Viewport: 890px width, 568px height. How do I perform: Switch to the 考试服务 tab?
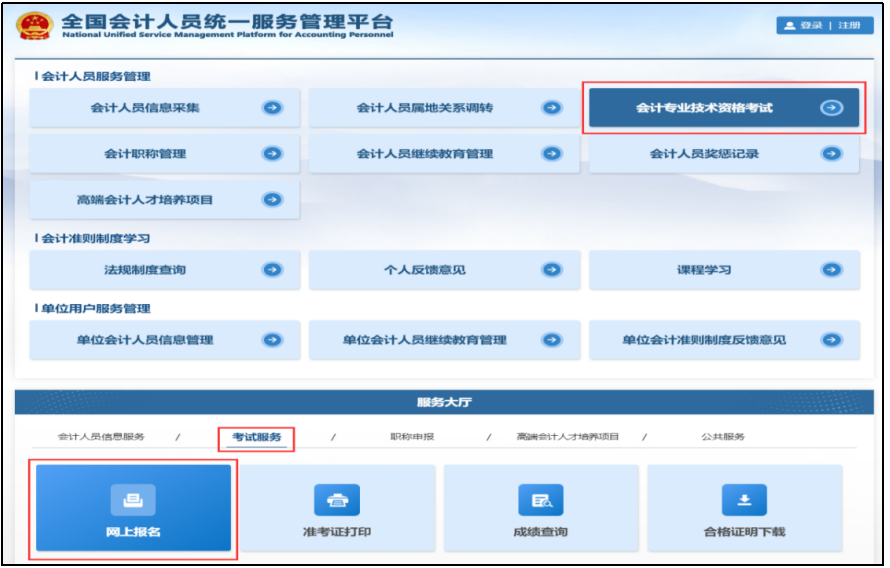(257, 437)
